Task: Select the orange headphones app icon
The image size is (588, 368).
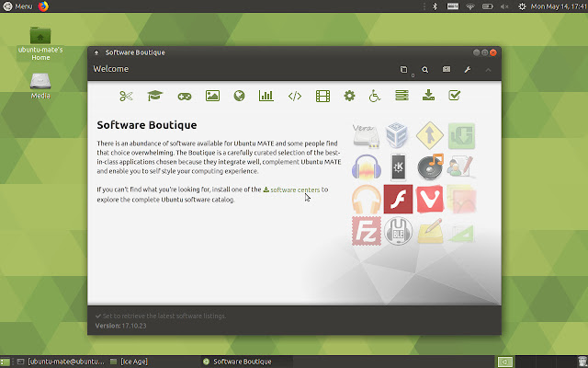Action: coord(367,199)
